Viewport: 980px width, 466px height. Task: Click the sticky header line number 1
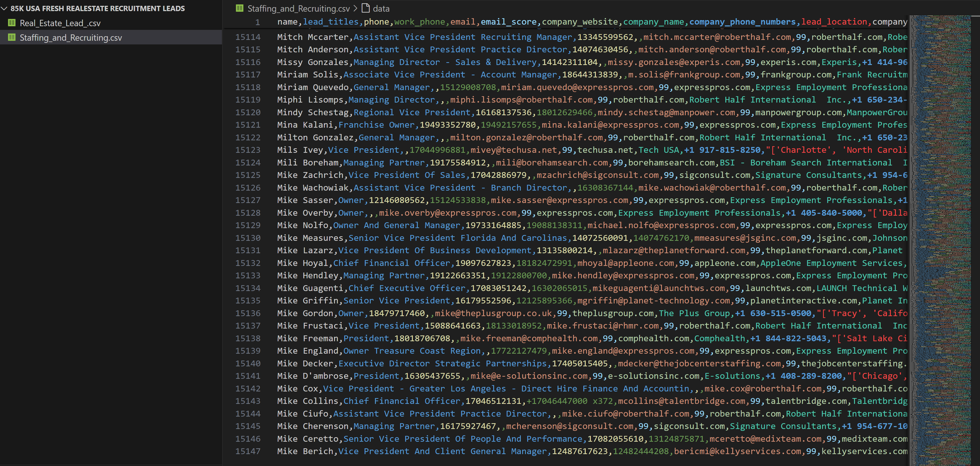click(x=258, y=22)
